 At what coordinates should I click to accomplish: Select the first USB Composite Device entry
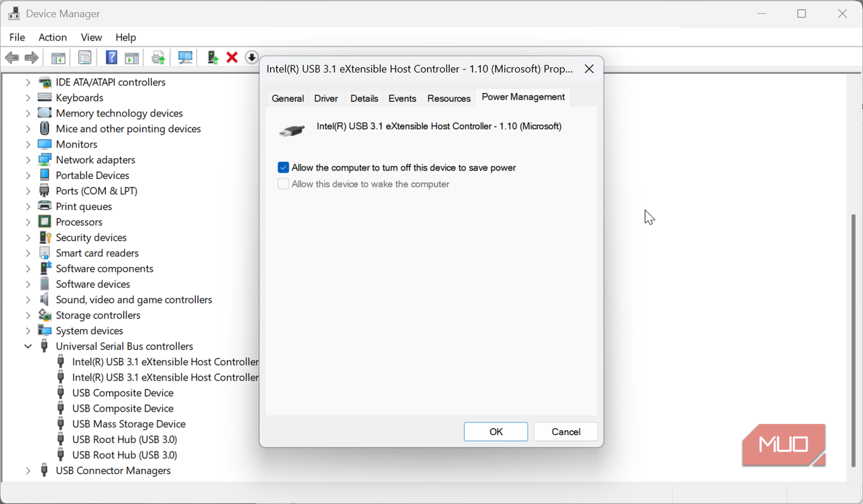123,393
